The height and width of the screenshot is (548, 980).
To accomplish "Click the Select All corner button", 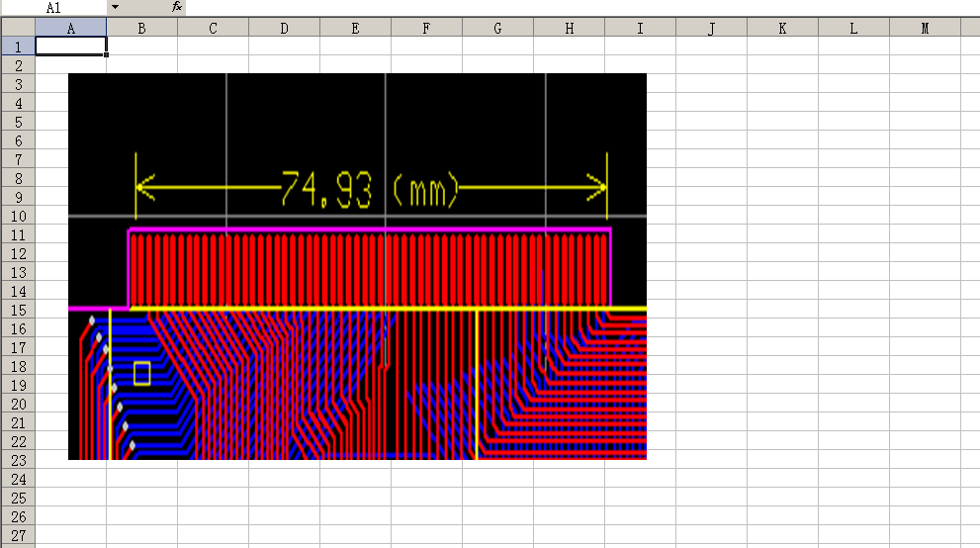I will pyautogui.click(x=18, y=28).
